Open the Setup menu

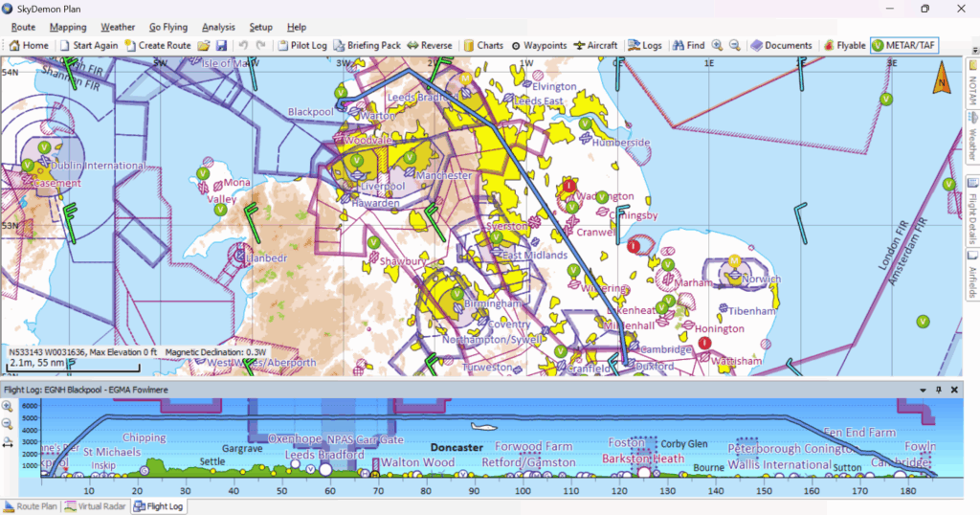260,27
